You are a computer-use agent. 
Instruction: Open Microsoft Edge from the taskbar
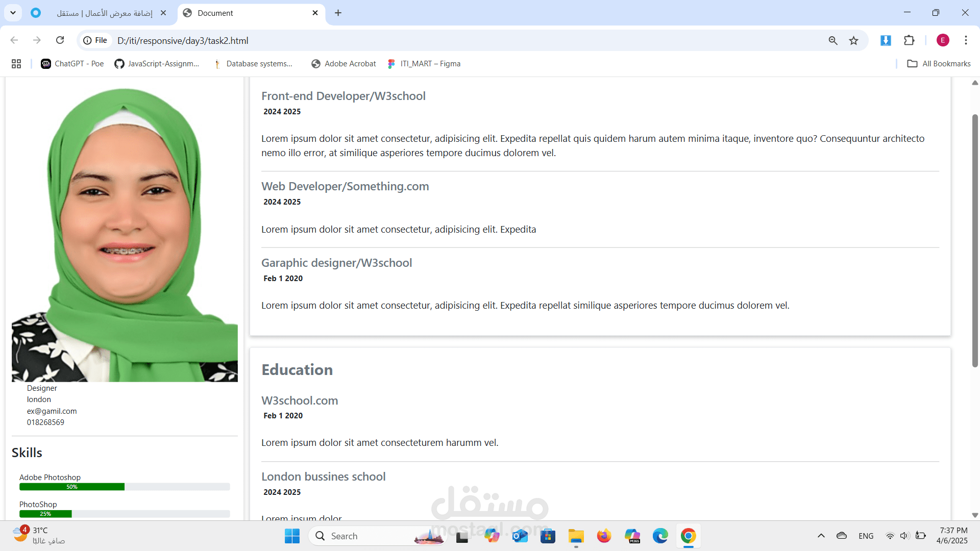pyautogui.click(x=660, y=536)
